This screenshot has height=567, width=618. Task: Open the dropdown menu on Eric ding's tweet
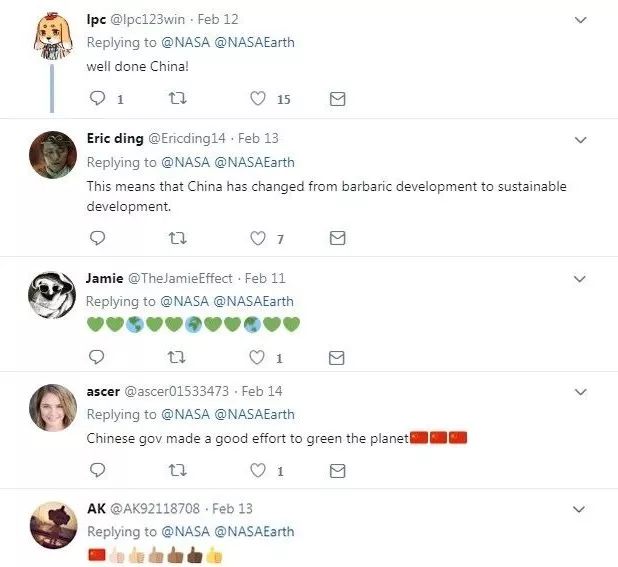pyautogui.click(x=581, y=140)
